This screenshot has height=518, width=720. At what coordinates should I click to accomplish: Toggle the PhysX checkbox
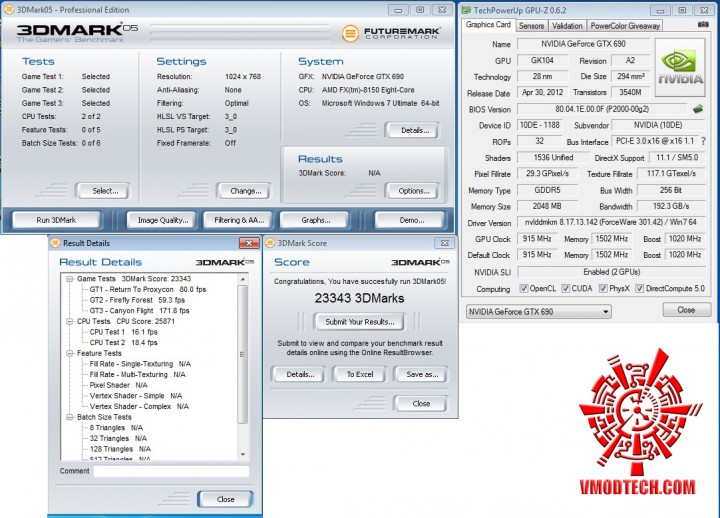click(x=603, y=288)
